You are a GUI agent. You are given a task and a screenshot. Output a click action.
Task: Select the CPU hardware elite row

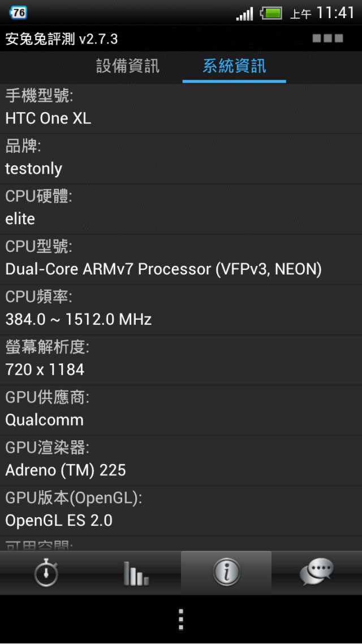[x=181, y=209]
